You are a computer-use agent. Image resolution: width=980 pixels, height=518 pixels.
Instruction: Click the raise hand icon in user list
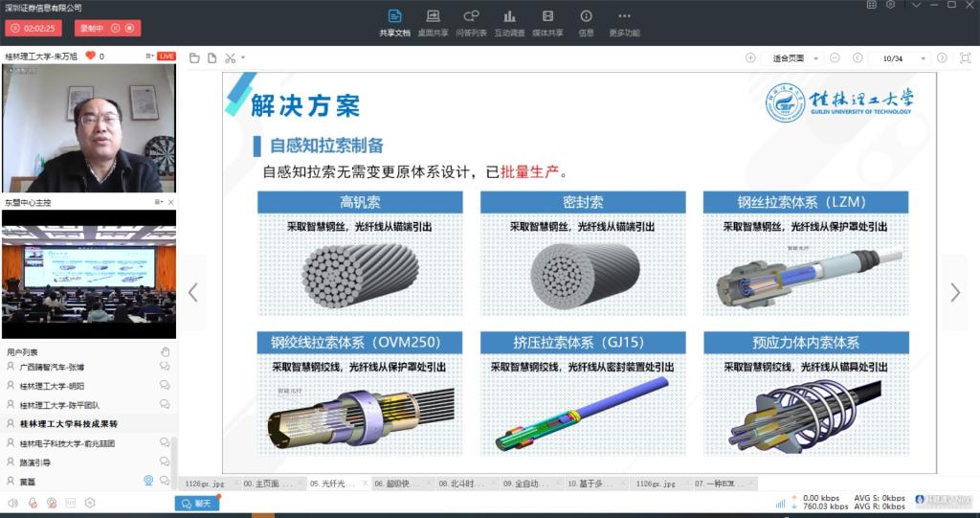point(165,351)
